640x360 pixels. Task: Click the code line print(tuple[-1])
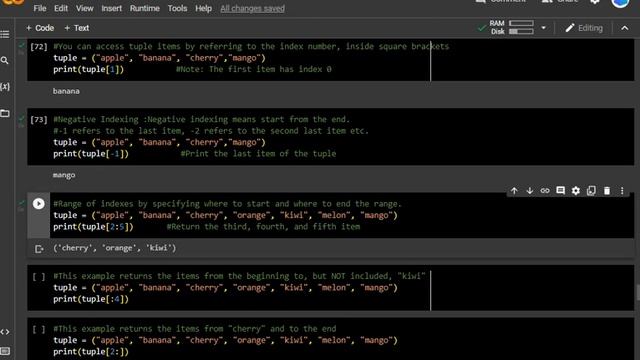coord(91,154)
